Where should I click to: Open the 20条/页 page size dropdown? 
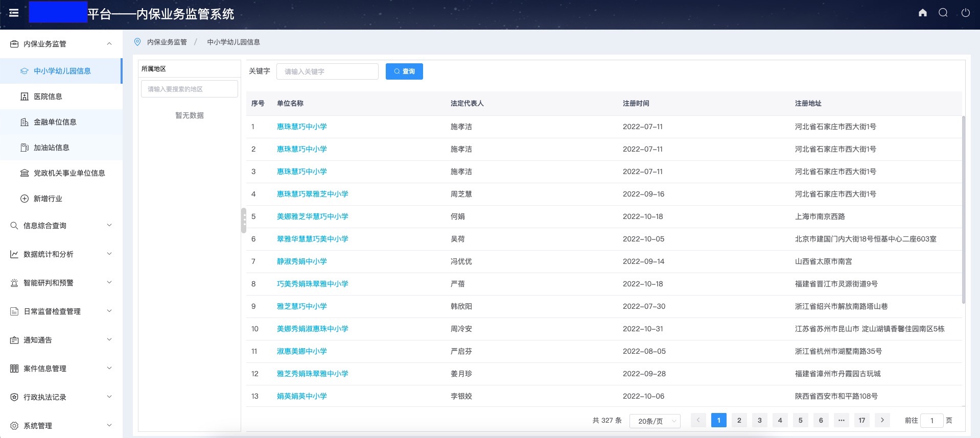(655, 421)
